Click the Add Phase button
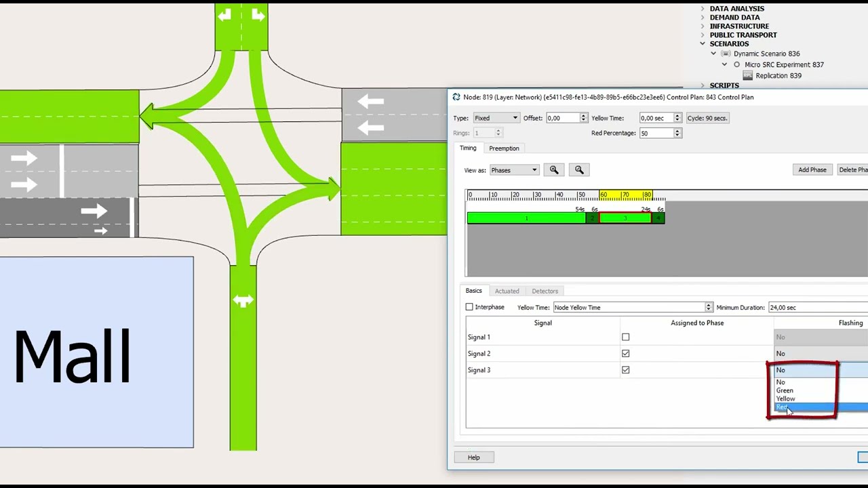868x488 pixels. [812, 170]
